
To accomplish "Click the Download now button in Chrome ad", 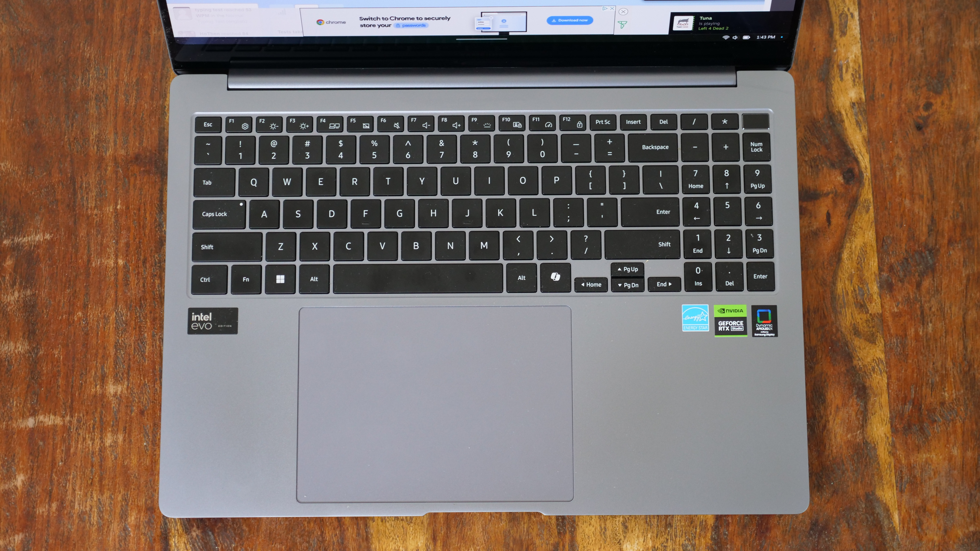I will click(569, 23).
